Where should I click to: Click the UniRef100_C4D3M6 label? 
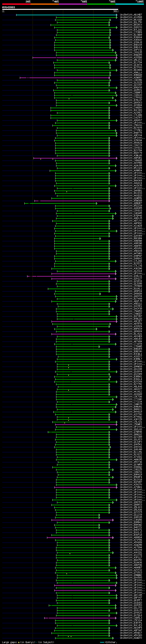click(131, 80)
